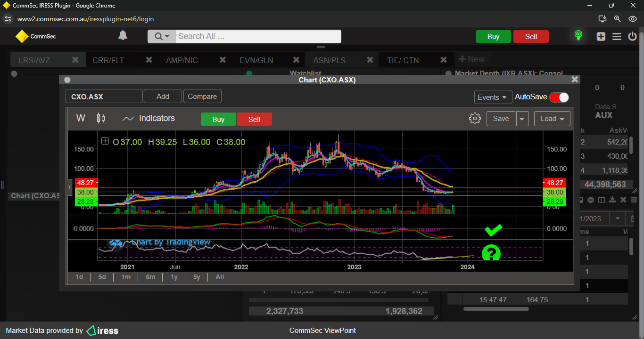
Task: Click the green checkmark icon on the chart
Action: (494, 230)
